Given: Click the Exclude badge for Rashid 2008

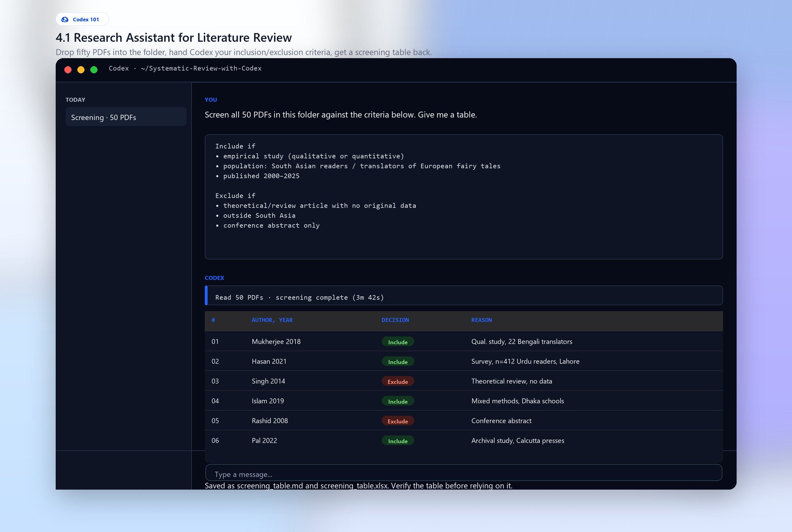Looking at the screenshot, I should [x=398, y=421].
